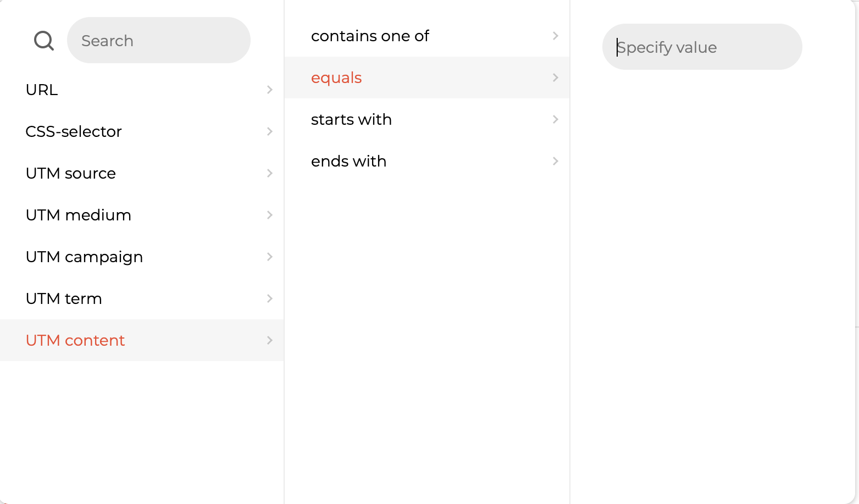Select the UTM source option
This screenshot has width=859, height=504.
(142, 173)
